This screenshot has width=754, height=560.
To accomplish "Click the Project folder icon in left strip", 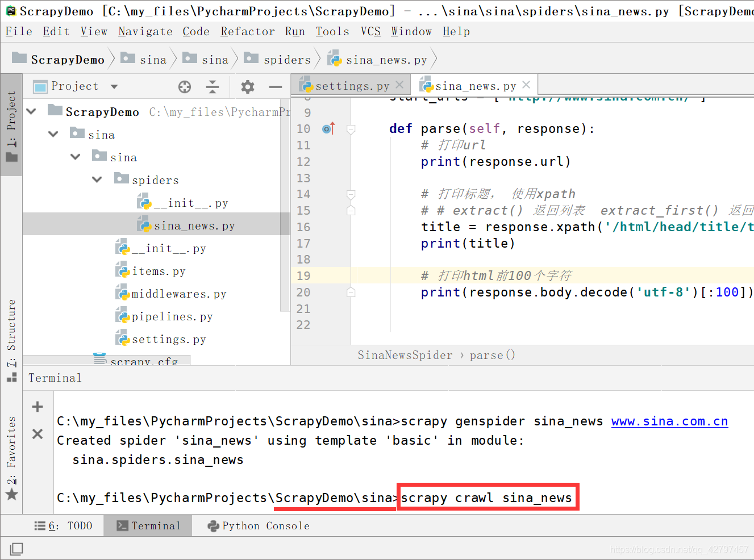I will click(x=11, y=157).
